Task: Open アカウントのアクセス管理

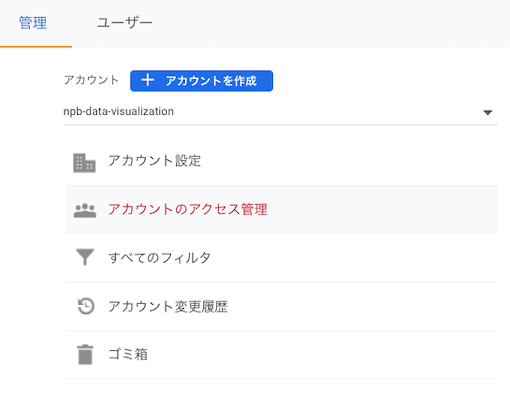Action: [x=188, y=209]
